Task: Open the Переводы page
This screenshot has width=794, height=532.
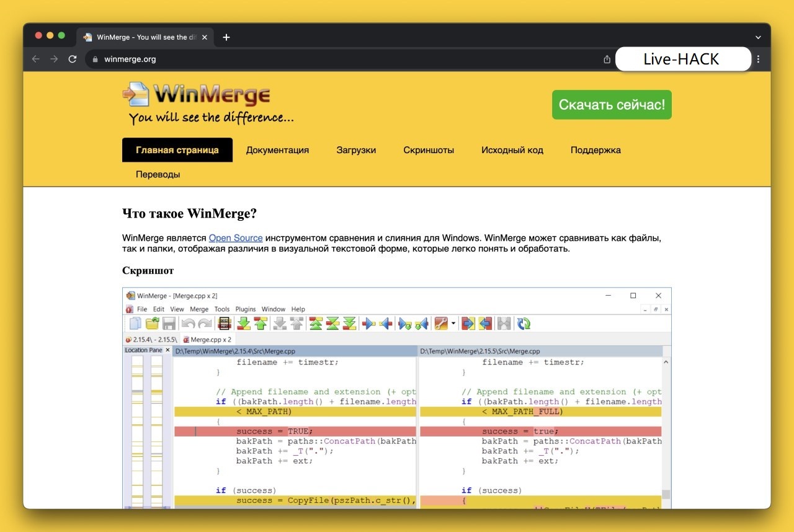Action: pyautogui.click(x=158, y=174)
